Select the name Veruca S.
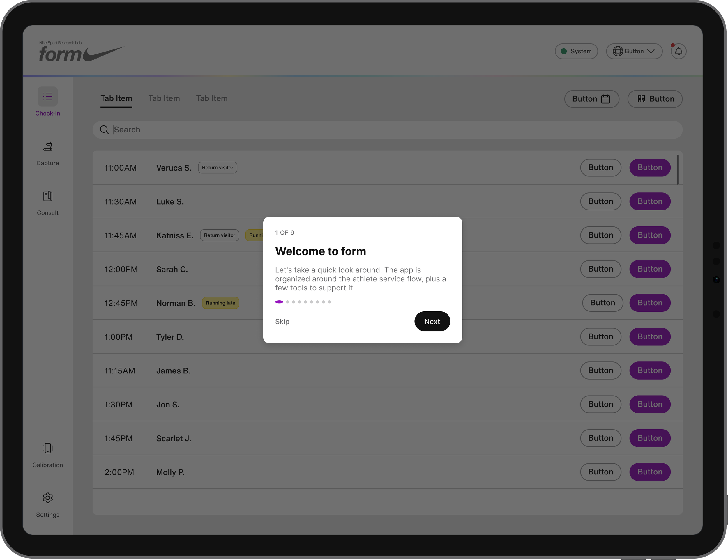 click(x=174, y=168)
